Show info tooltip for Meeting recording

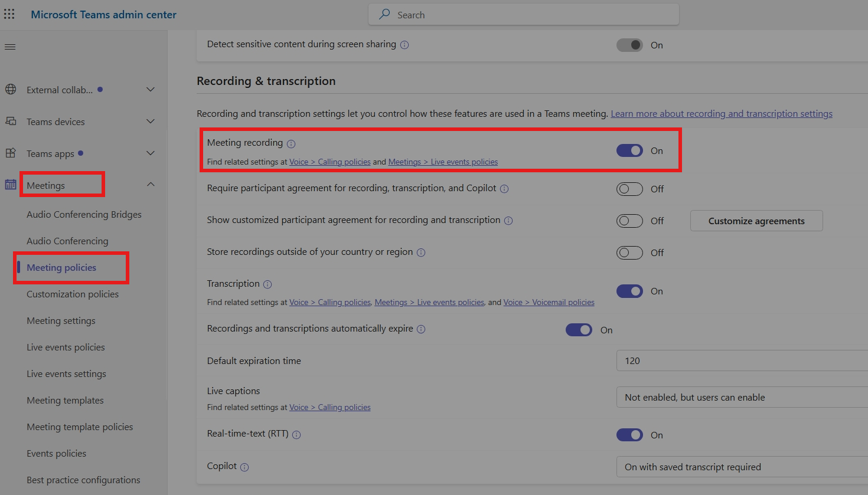(291, 143)
